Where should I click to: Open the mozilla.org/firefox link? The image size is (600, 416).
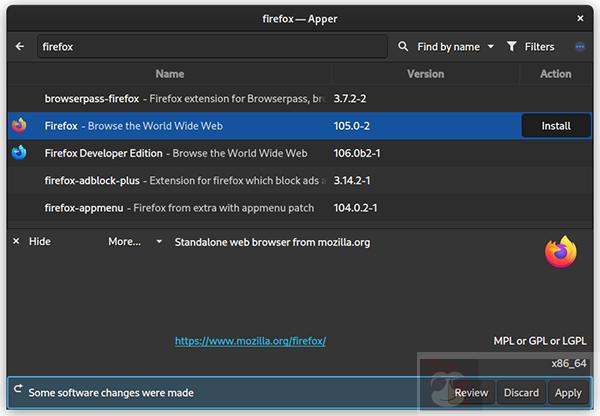pyautogui.click(x=250, y=341)
